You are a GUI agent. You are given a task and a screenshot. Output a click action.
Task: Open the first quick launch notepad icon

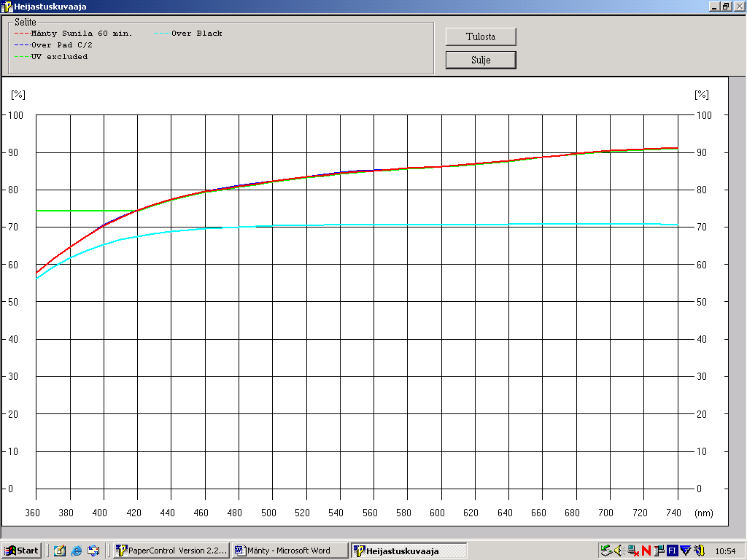[x=60, y=551]
